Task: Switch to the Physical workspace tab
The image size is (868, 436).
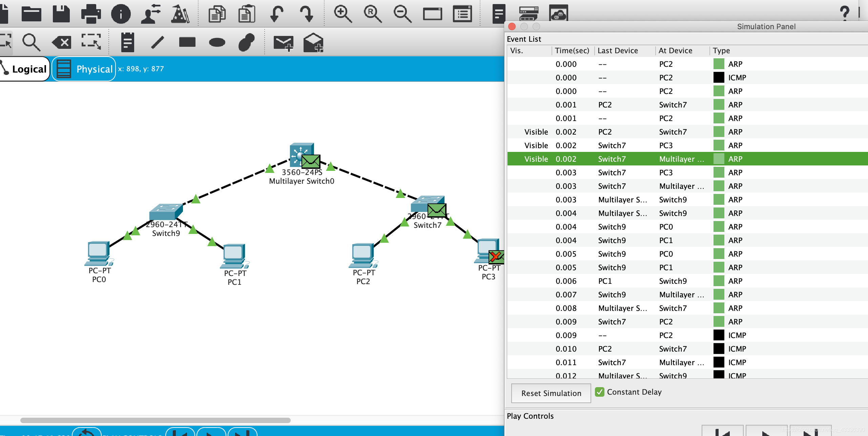Action: coord(84,69)
